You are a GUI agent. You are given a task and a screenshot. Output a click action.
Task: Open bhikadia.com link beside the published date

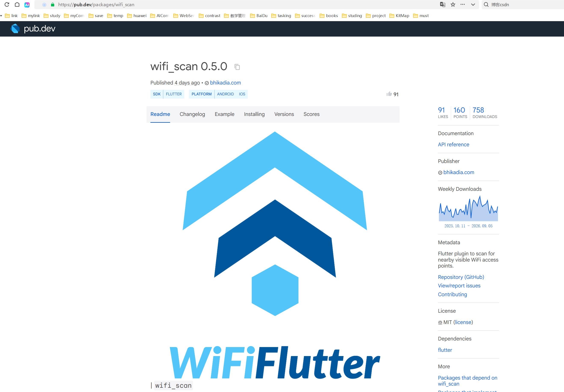pyautogui.click(x=225, y=83)
